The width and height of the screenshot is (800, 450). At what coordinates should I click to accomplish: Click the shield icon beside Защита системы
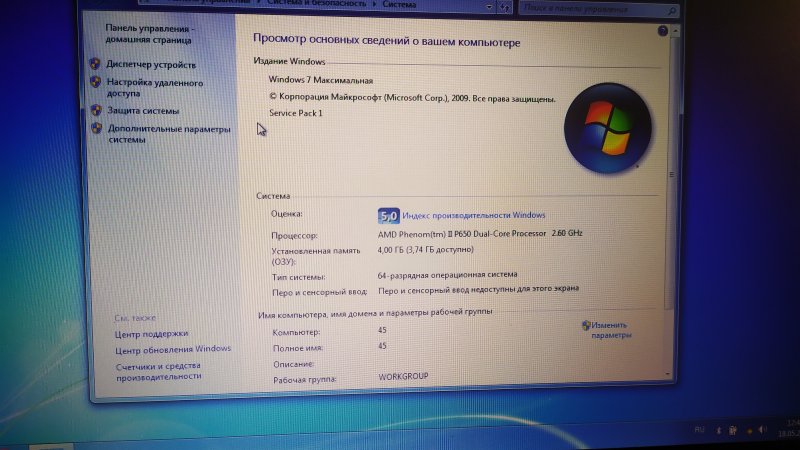click(96, 111)
